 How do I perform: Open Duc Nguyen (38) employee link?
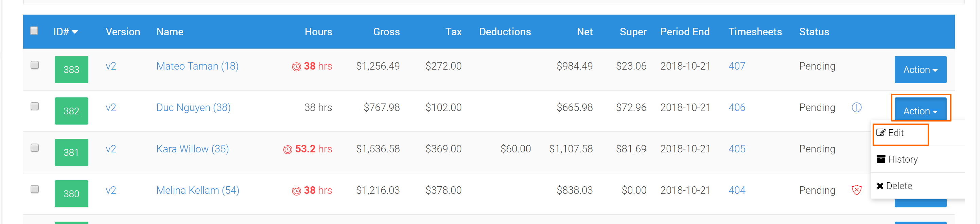coord(193,108)
